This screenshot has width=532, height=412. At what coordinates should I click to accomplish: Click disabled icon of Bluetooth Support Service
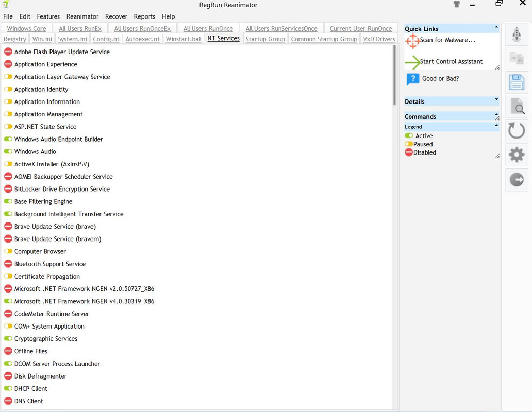[x=8, y=264]
